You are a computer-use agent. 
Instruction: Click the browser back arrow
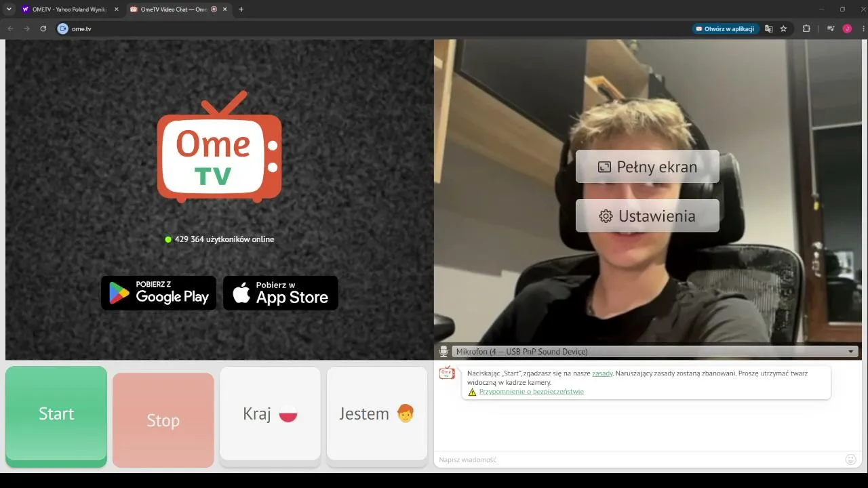10,28
